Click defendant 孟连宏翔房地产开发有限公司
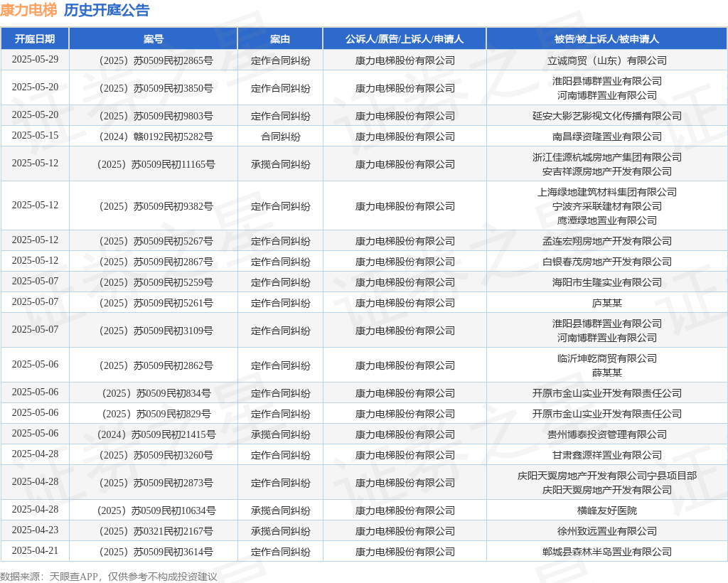This screenshot has width=728, height=583. click(x=607, y=241)
